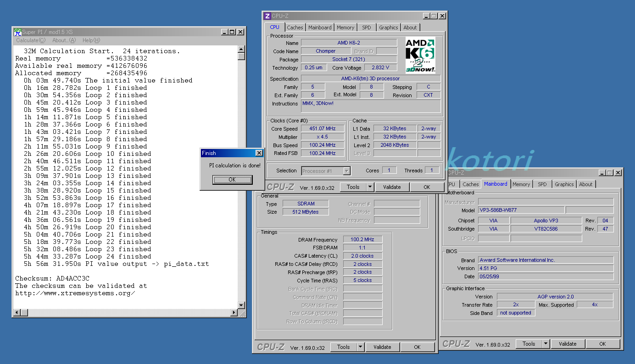Click Validate in CPU tab window

(392, 187)
